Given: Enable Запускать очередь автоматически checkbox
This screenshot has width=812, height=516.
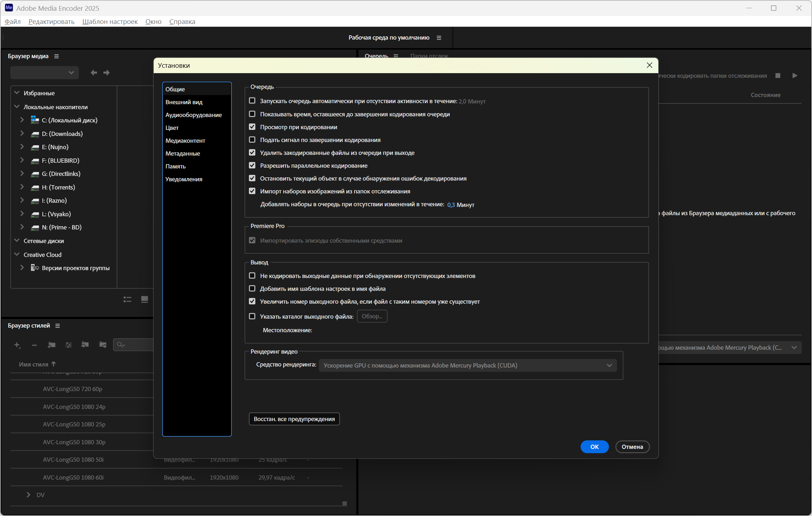Looking at the screenshot, I should point(252,101).
